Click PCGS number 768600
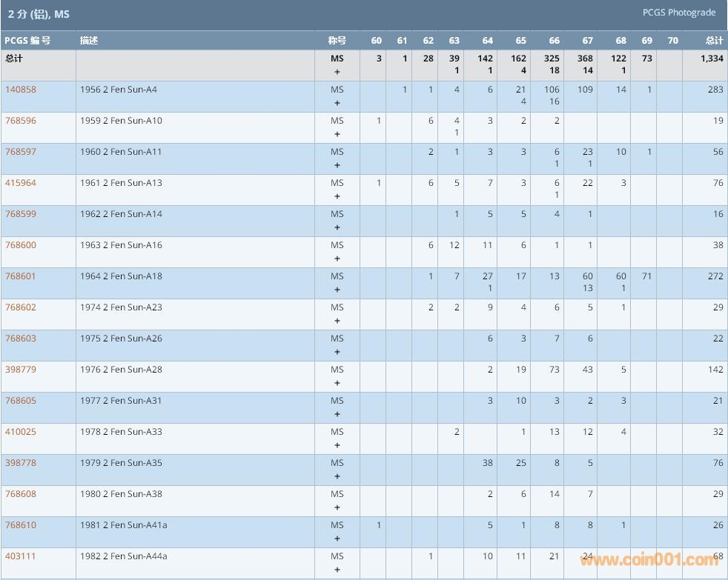The image size is (728, 580). coord(21,245)
